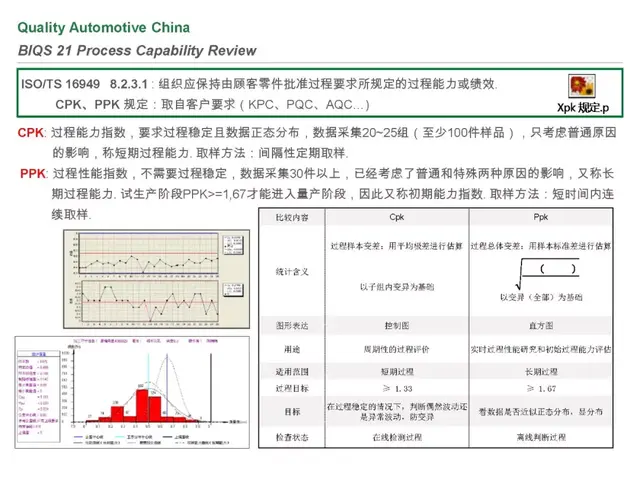
Task: Select 'BIQS 21 Process Capability Review' heading
Action: tap(137, 51)
